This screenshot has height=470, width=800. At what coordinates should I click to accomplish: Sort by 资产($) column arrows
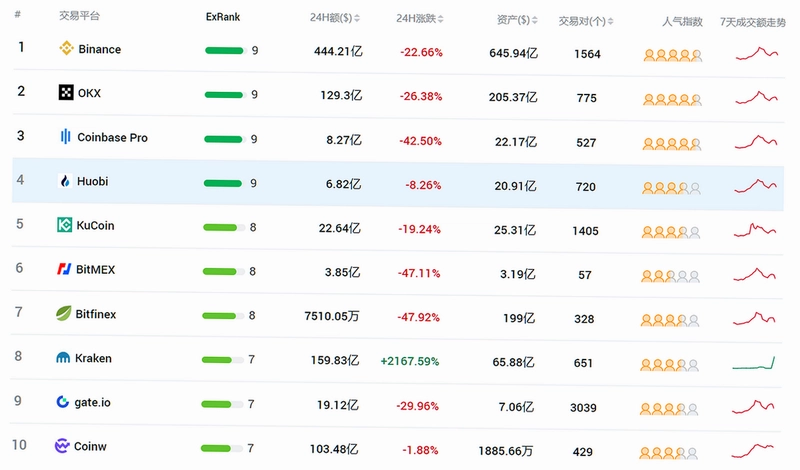coord(535,20)
